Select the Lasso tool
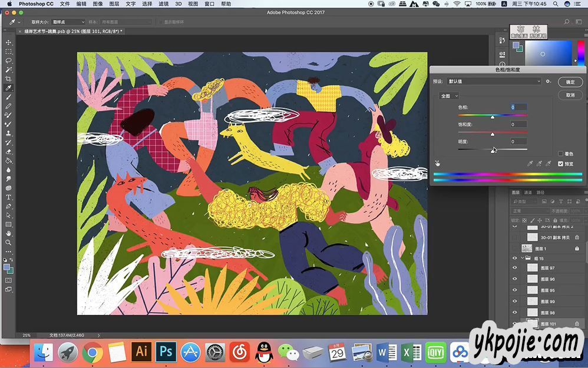This screenshot has width=588, height=368. pos(8,61)
